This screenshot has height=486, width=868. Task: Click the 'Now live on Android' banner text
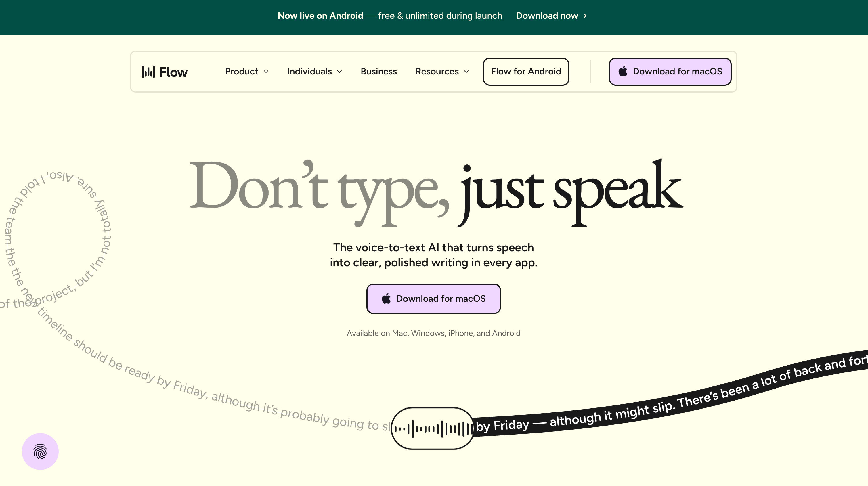click(x=320, y=16)
